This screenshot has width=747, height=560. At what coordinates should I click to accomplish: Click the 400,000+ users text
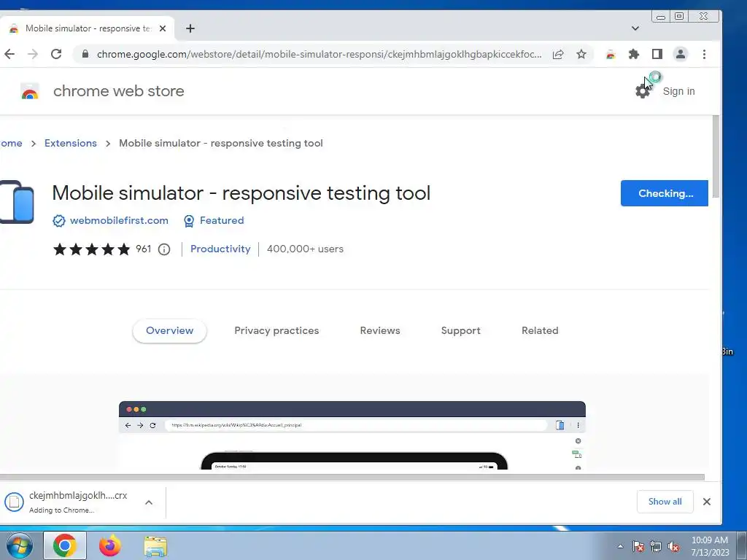tap(305, 249)
